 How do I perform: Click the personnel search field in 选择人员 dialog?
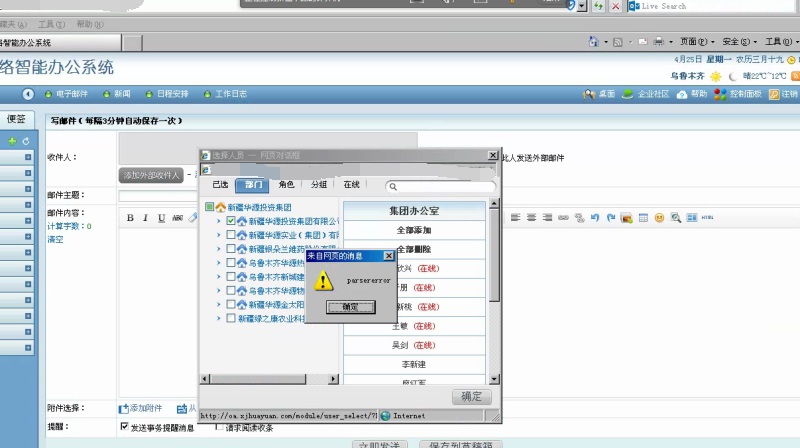tap(440, 187)
